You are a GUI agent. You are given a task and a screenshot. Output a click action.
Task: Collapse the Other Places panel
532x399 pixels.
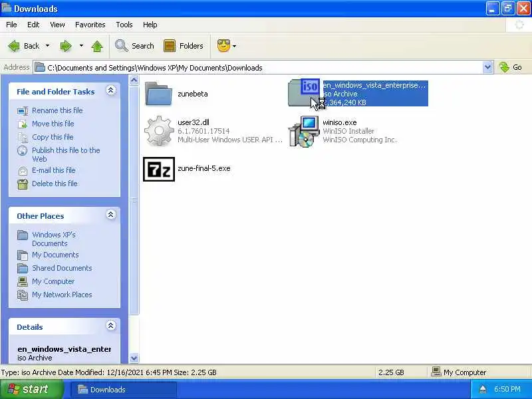[x=110, y=215]
